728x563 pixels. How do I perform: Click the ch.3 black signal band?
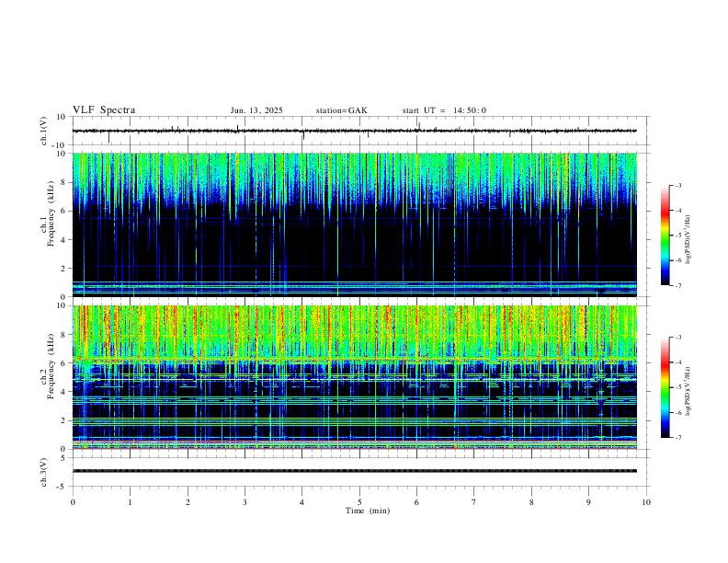click(354, 471)
